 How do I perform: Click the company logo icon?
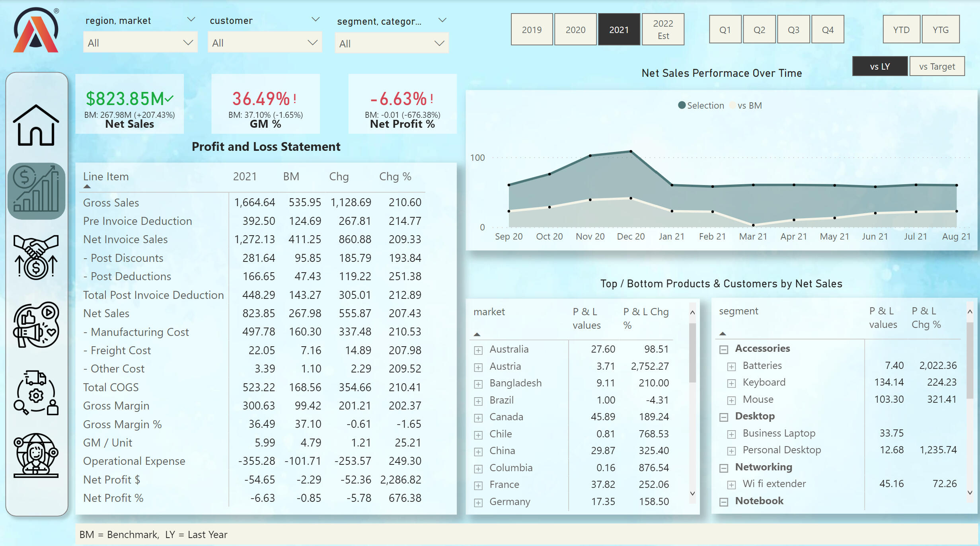click(36, 31)
